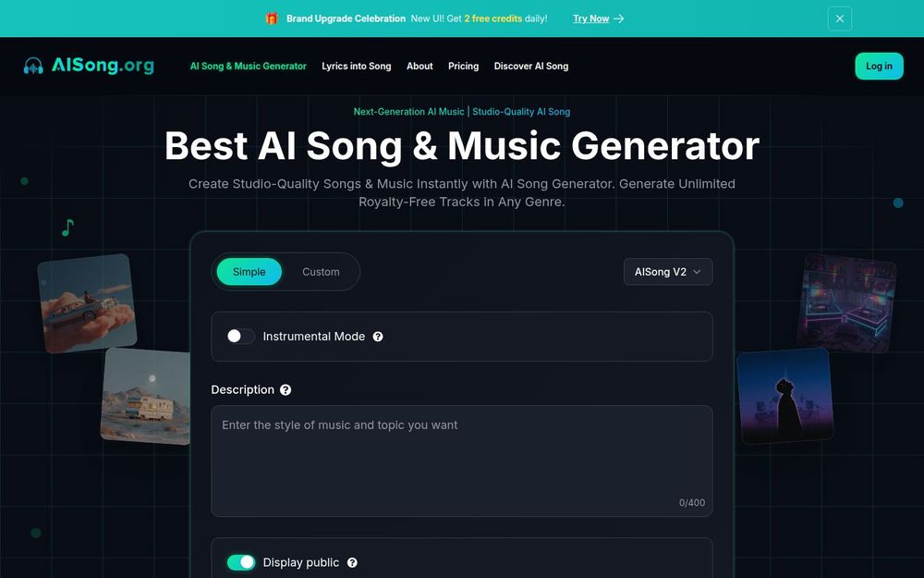Click the Description help question icon
Screen dimensions: 924x578
[286, 390]
